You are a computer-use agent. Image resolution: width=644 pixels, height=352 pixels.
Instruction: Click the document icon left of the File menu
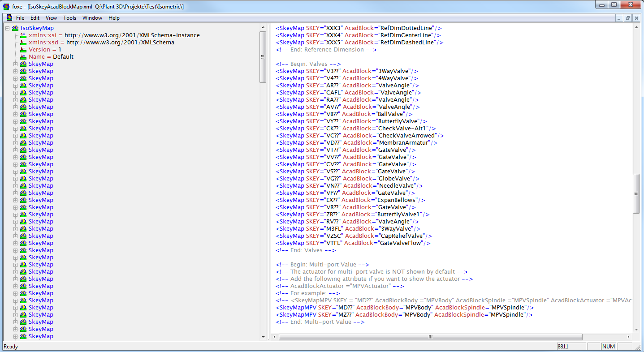[9, 17]
